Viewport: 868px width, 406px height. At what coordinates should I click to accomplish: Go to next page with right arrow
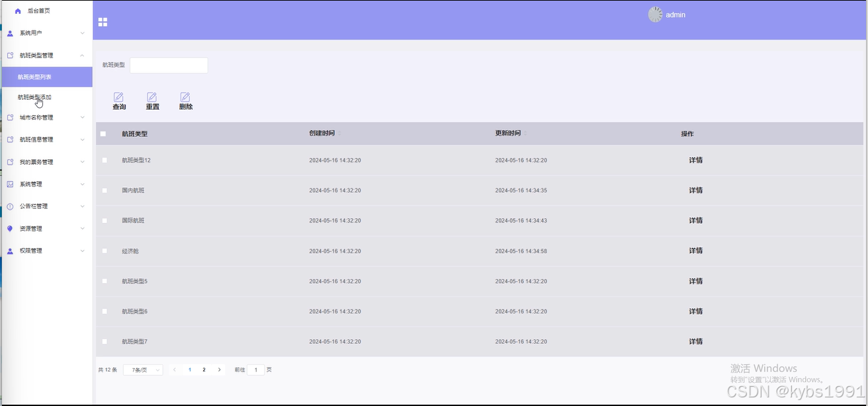(x=220, y=370)
